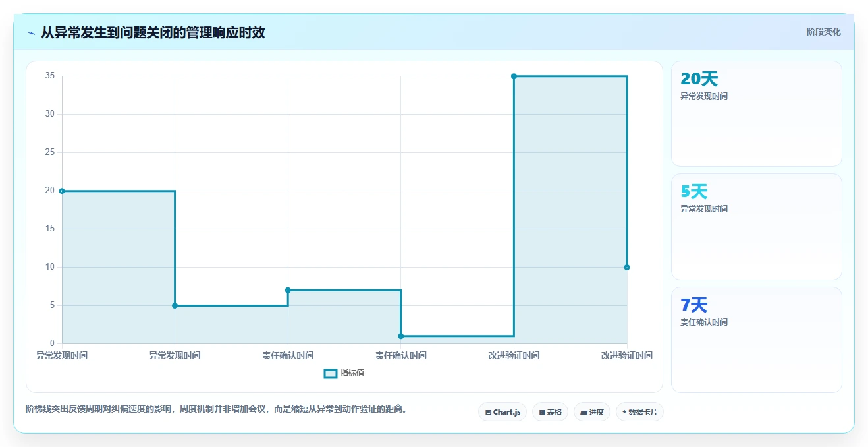Click the 5天 card value
Viewport: 868px width, 447px height.
693,192
